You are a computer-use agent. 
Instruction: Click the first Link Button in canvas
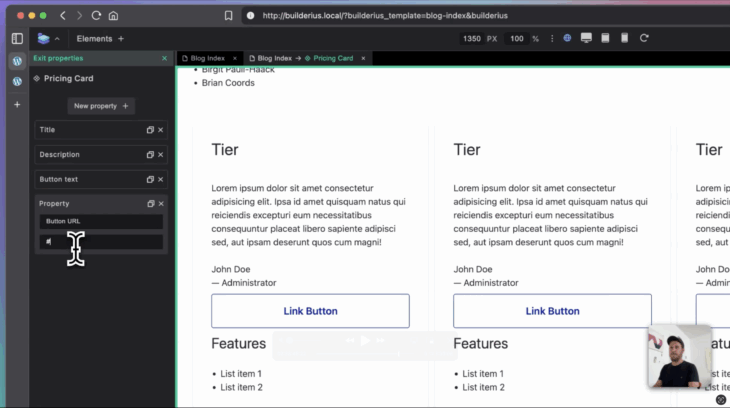[x=310, y=311]
